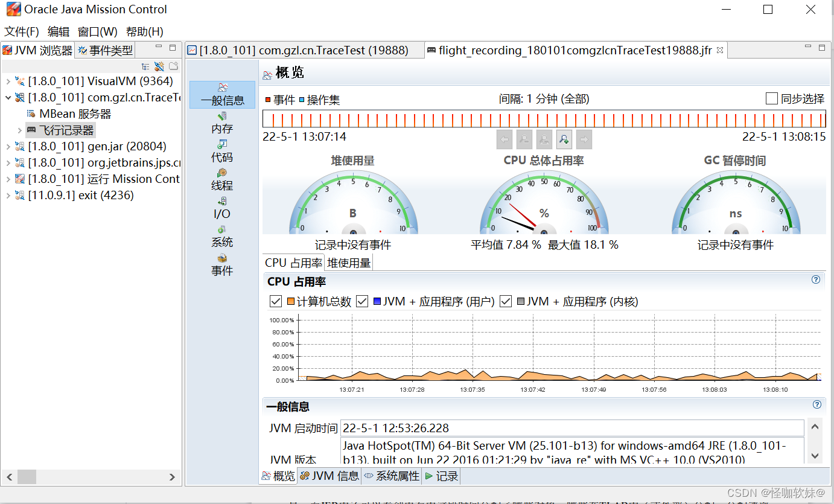Viewport: 834px width, 504px height.
Task: Open the 系统 (System) tab group icon
Action: pos(222,229)
